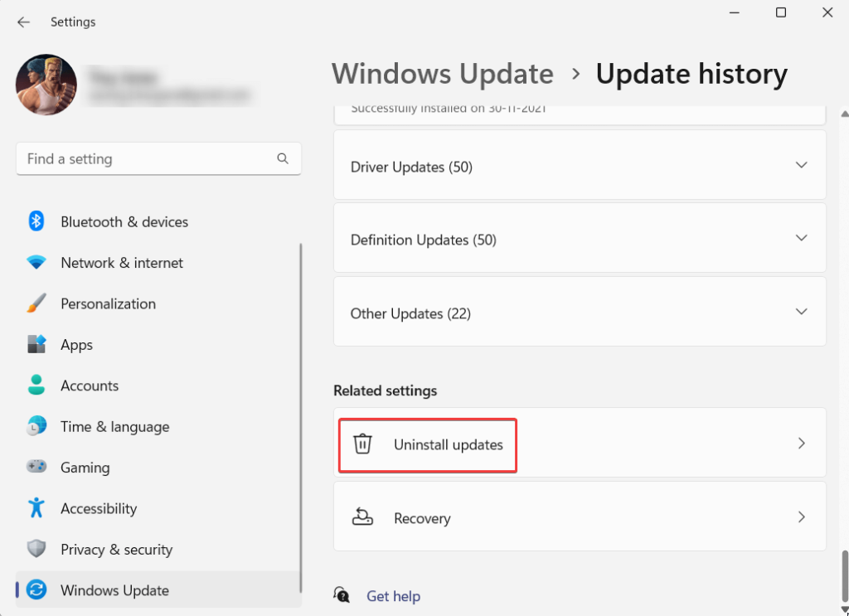Viewport: 849px width, 616px height.
Task: Click the Windows Update sync icon
Action: [36, 590]
